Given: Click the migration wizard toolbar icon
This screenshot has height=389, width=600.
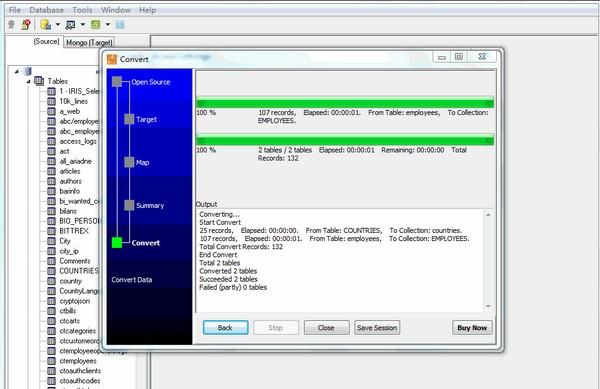Looking at the screenshot, I should point(70,25).
